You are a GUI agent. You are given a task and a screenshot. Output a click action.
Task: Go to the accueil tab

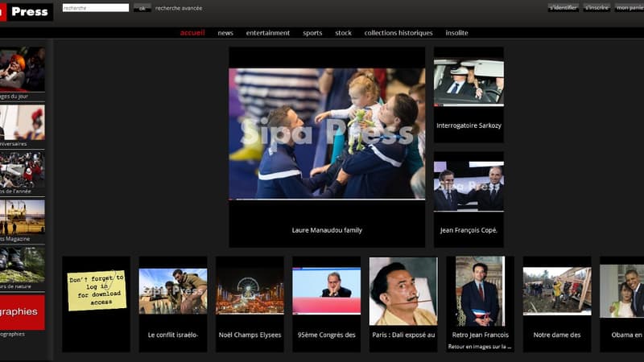click(192, 33)
